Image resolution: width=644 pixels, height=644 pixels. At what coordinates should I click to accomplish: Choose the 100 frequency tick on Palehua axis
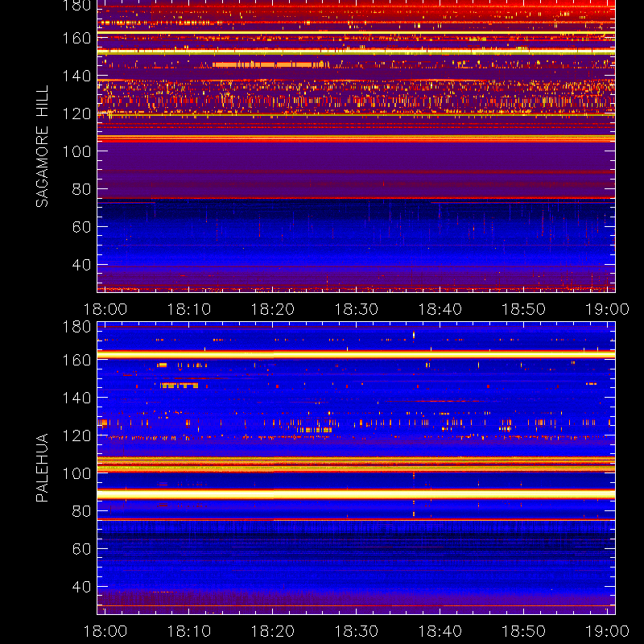(76, 473)
